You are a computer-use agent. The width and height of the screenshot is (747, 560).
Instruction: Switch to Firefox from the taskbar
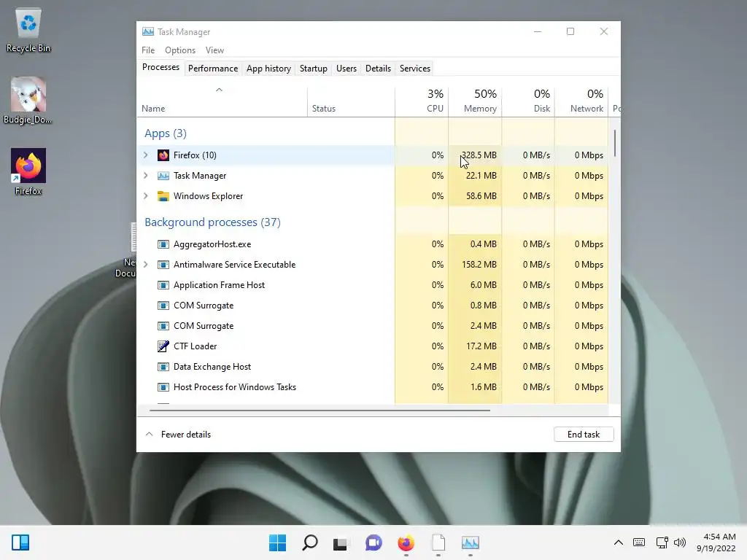tap(406, 542)
